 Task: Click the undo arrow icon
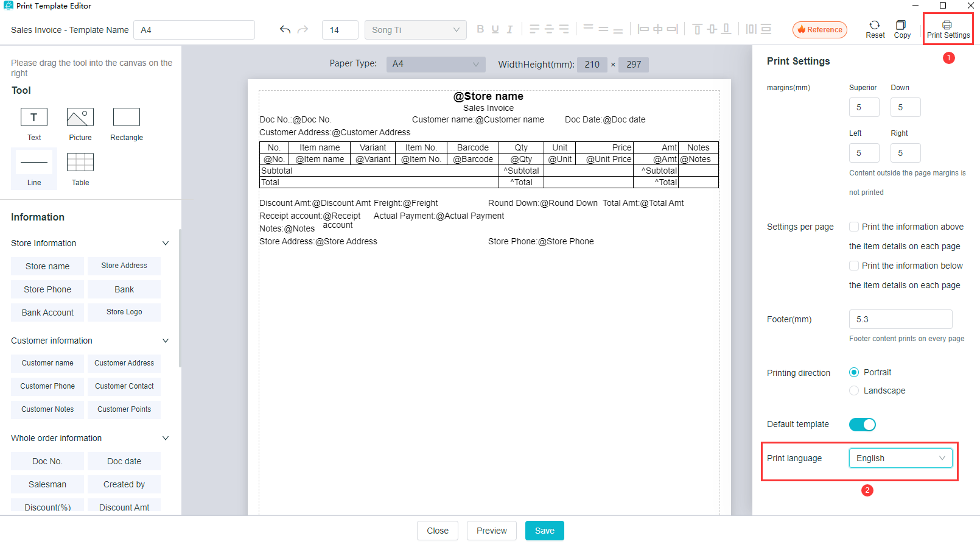point(285,30)
